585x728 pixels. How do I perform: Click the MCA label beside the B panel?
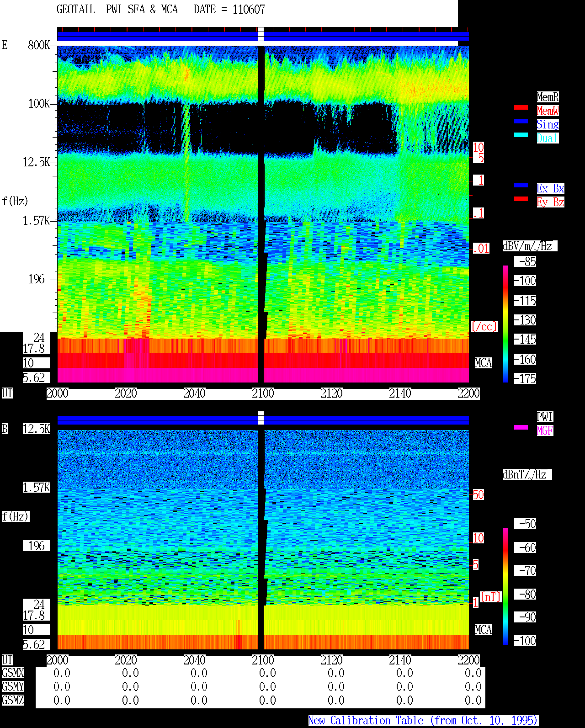click(484, 630)
